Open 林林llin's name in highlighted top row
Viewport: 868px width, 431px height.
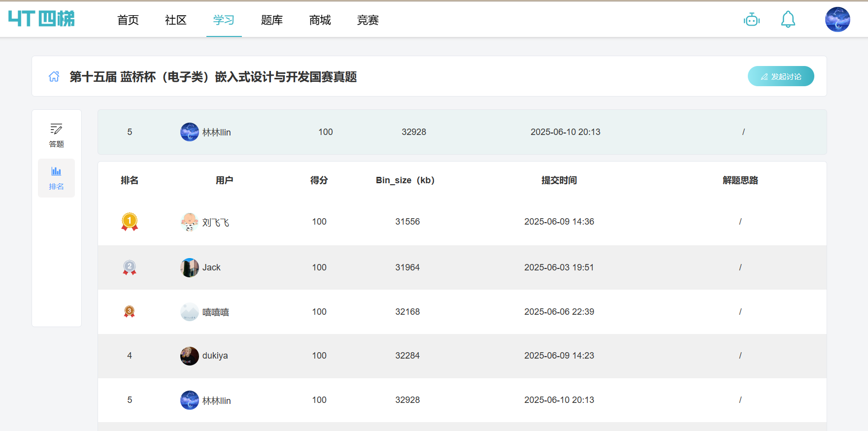click(x=217, y=133)
